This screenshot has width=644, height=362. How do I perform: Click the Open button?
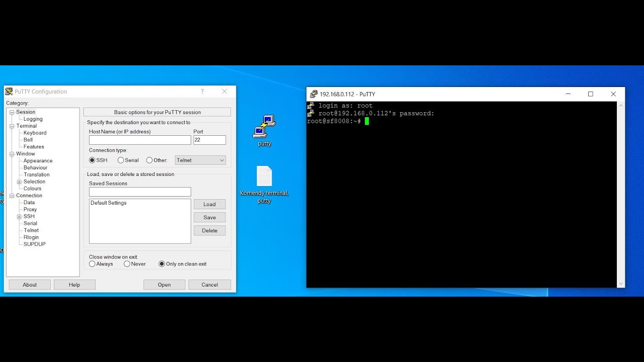[x=165, y=285]
